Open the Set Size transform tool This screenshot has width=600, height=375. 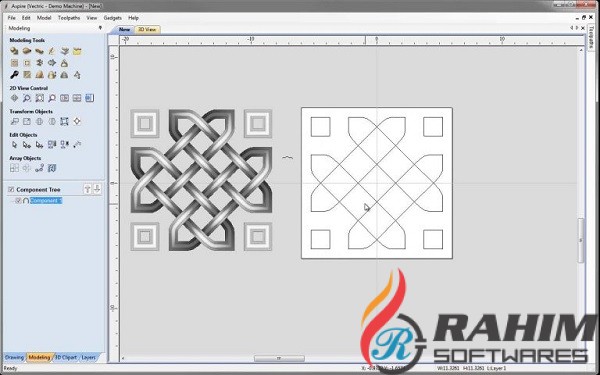tap(27, 121)
